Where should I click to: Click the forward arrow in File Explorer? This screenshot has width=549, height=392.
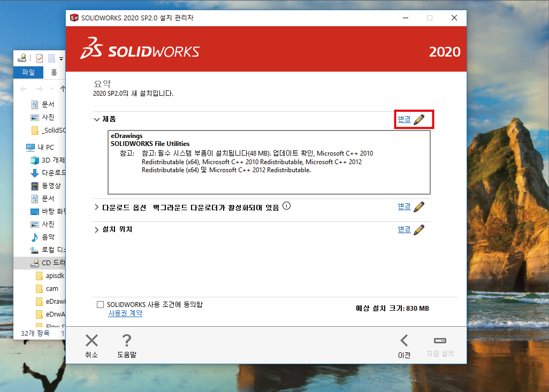pos(40,89)
